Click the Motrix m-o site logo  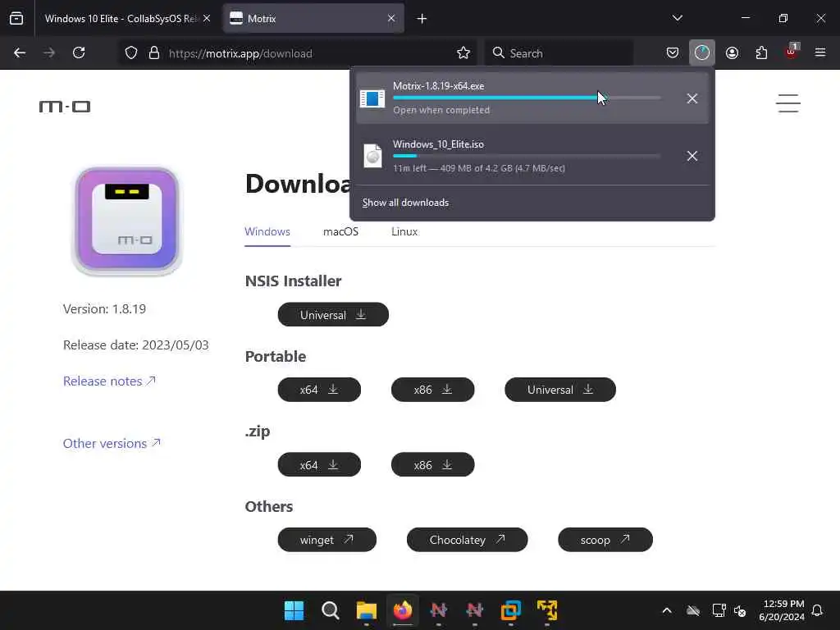tap(65, 107)
